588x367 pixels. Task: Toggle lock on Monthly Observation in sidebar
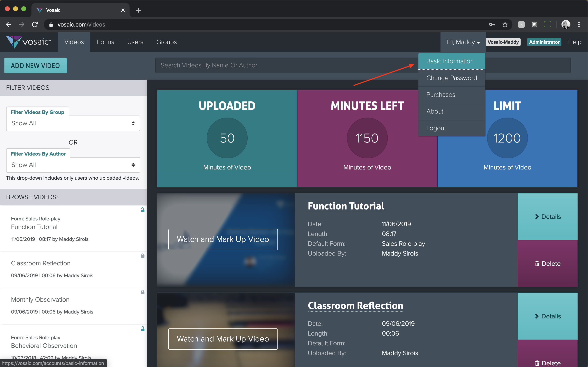coord(143,292)
